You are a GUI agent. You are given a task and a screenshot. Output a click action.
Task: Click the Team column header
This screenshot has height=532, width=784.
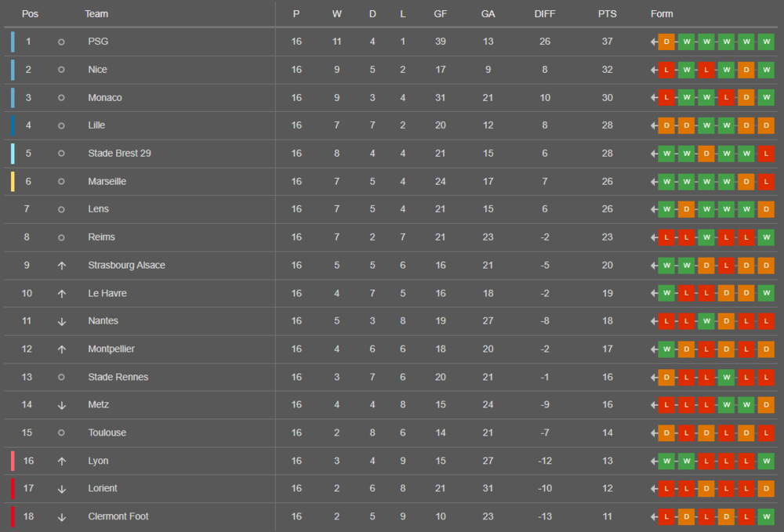96,14
